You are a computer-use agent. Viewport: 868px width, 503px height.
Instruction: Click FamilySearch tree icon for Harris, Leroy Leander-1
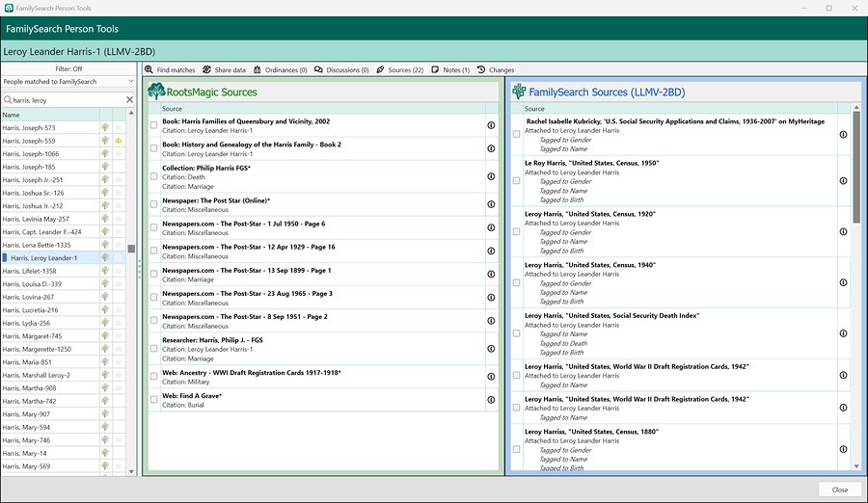pos(105,258)
